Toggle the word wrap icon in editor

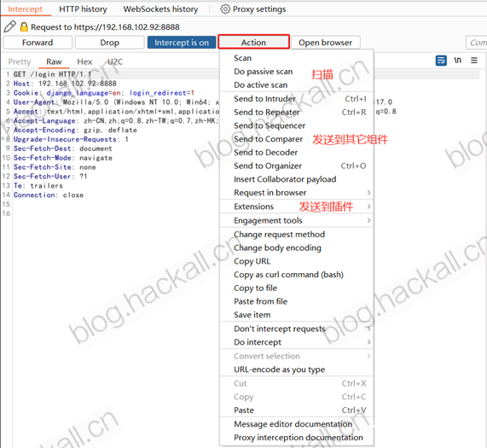[441, 61]
